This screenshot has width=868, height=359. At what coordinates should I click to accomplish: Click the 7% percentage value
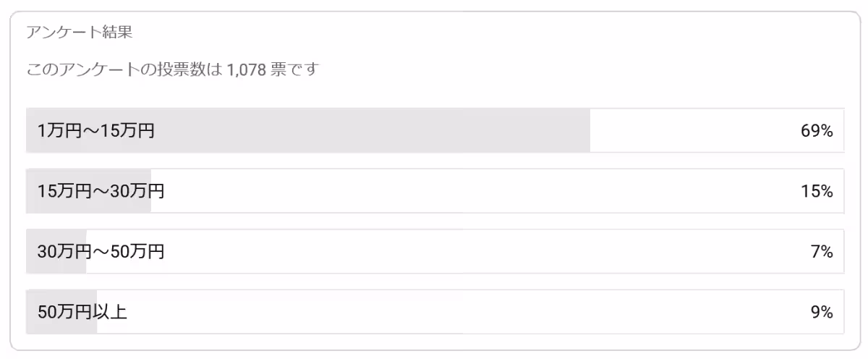pos(822,252)
